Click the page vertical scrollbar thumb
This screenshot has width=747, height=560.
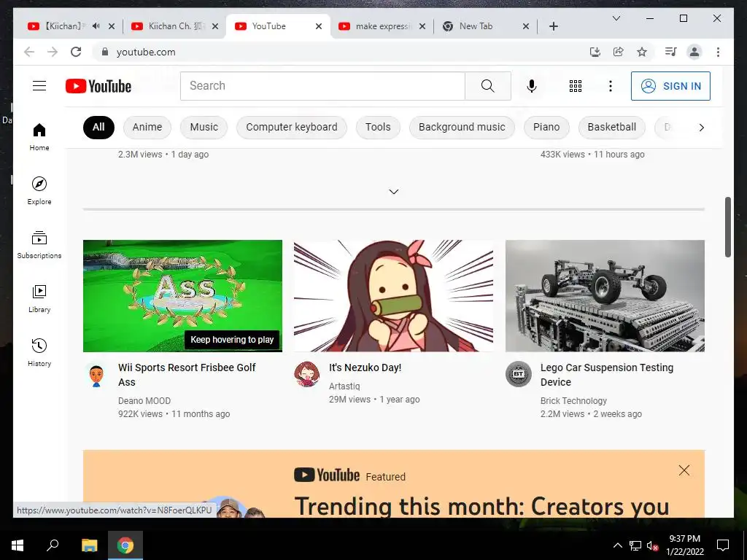click(x=727, y=227)
